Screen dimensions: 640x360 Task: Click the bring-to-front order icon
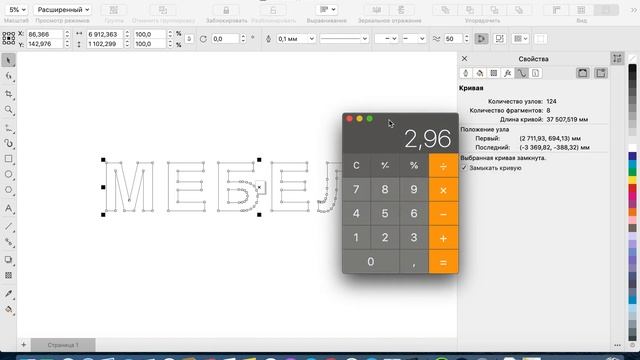click(x=445, y=10)
